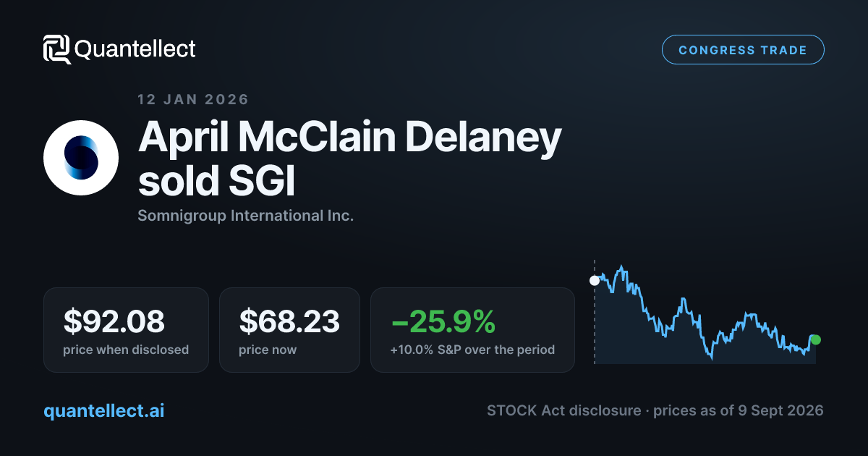868x456 pixels.
Task: Click the dashed vertical disclosure line
Action: (x=595, y=311)
